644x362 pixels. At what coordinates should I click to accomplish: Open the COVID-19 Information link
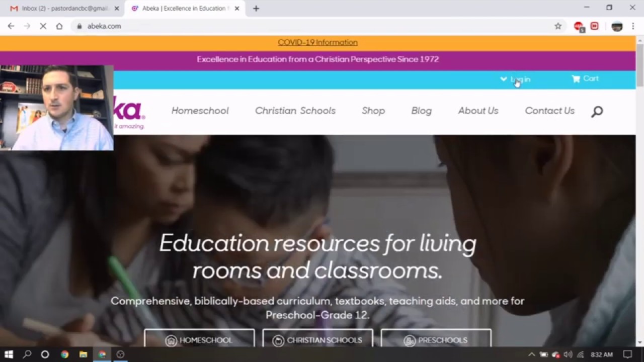(x=317, y=42)
